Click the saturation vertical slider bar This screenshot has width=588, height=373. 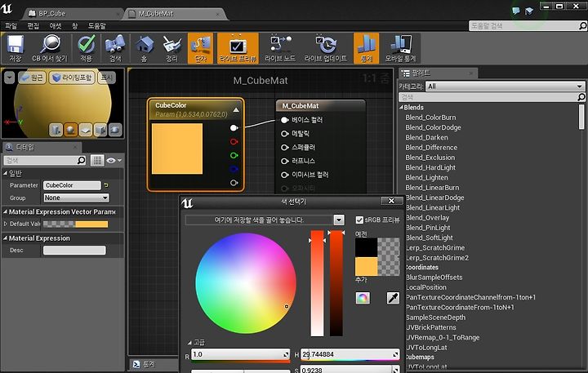pyautogui.click(x=317, y=283)
